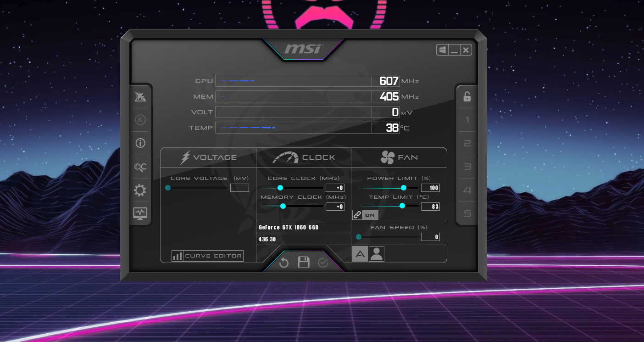
Task: Launch Kombustor stress test (K icon)
Action: pyautogui.click(x=140, y=120)
